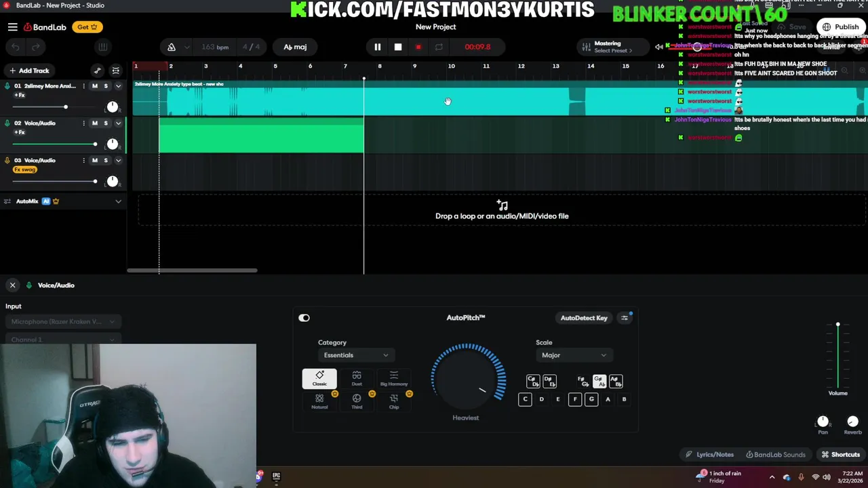Open the automation curve tool icon
Viewport: 868px width, 488px height.
pyautogui.click(x=98, y=70)
